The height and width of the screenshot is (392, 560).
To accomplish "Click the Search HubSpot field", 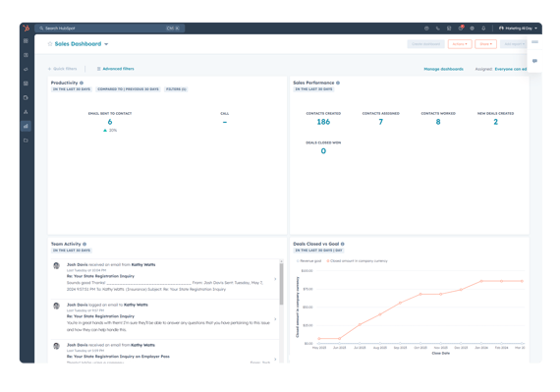I will coord(110,28).
